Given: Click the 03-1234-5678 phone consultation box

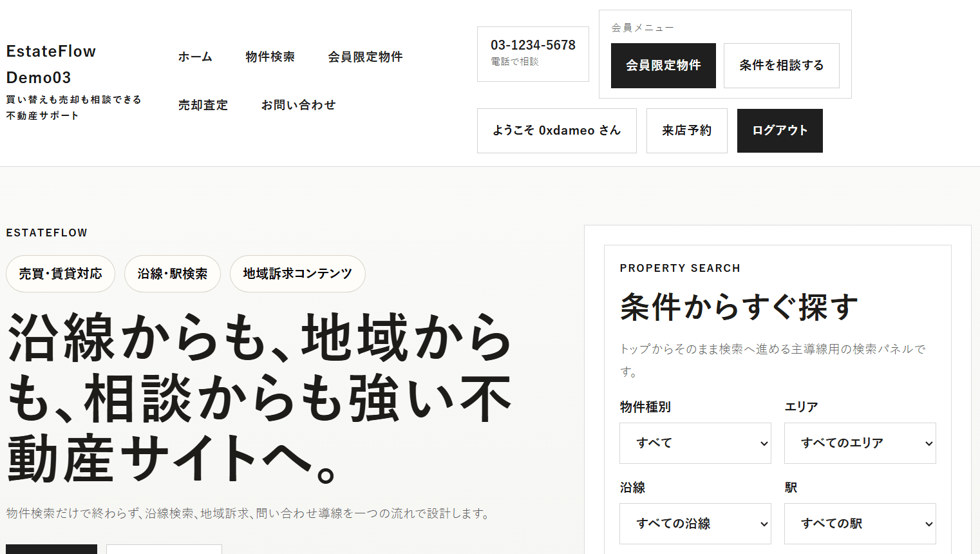Looking at the screenshot, I should click(532, 53).
